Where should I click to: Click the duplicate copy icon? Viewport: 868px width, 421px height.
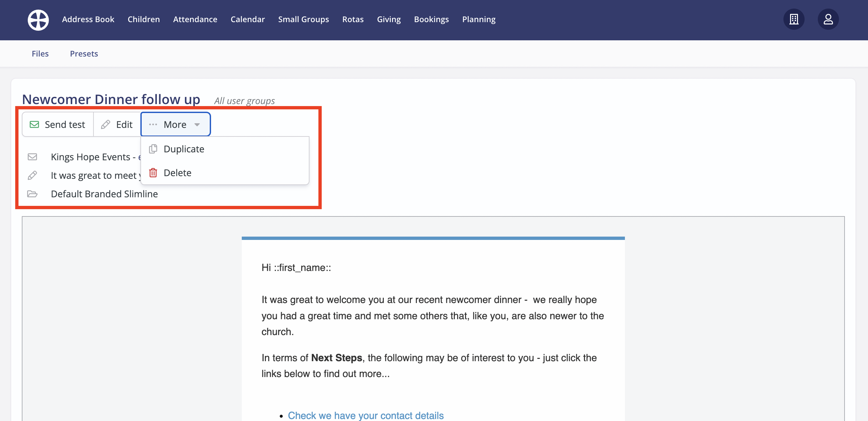coord(153,149)
